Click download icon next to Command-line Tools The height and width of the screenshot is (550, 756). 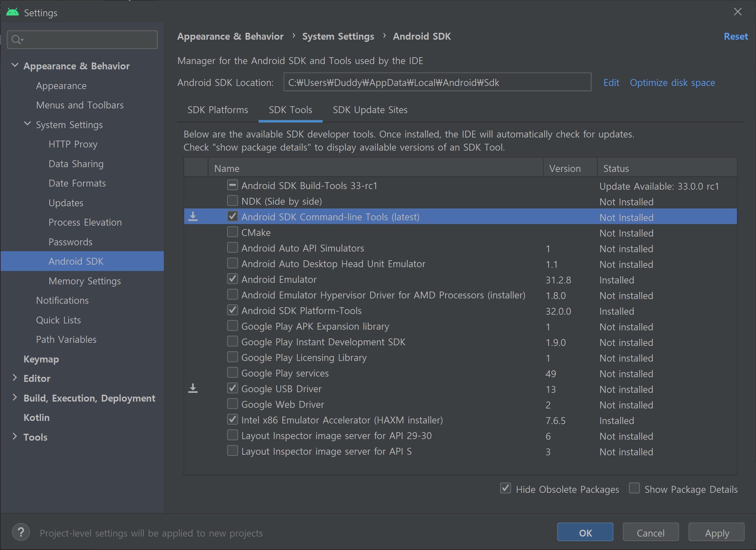(193, 217)
